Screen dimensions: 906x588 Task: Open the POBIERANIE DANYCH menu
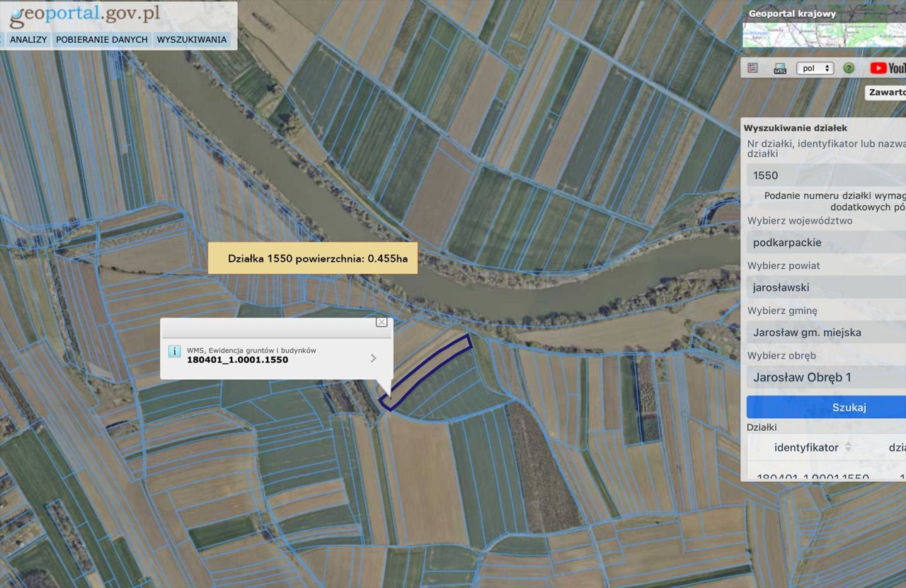(102, 40)
